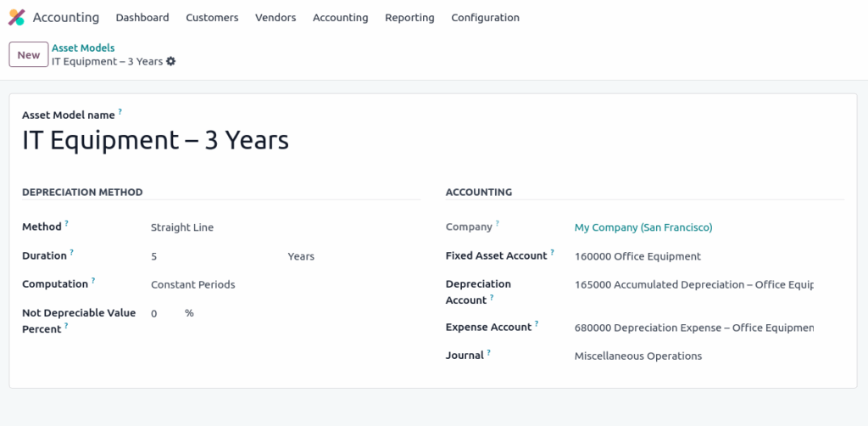868x426 pixels.
Task: Show the help tooltip for Expense Account
Action: coord(537,324)
